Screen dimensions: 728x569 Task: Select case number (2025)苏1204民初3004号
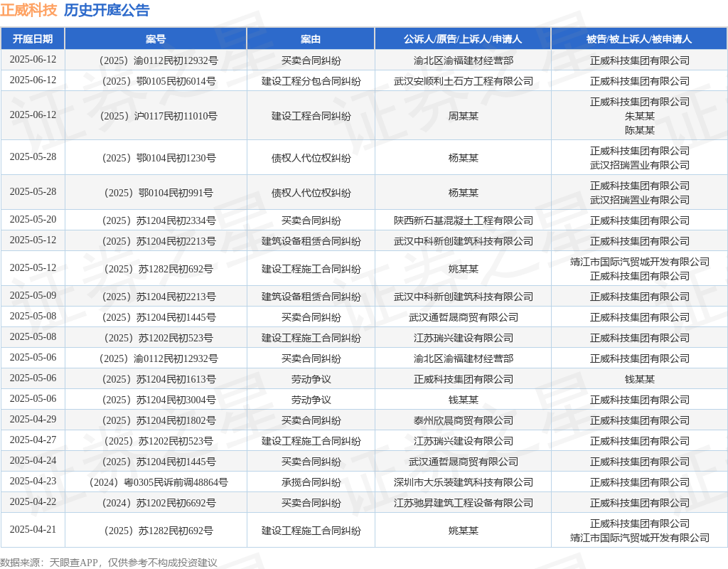tap(159, 400)
